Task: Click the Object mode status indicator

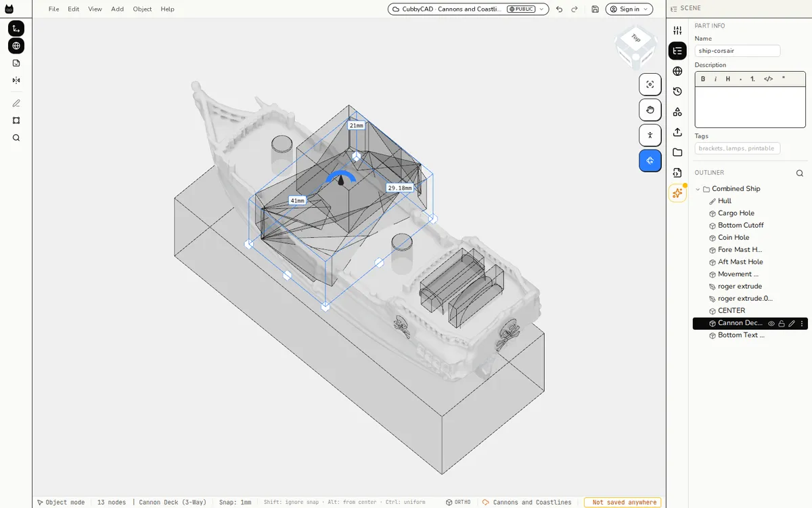Action: click(x=61, y=503)
